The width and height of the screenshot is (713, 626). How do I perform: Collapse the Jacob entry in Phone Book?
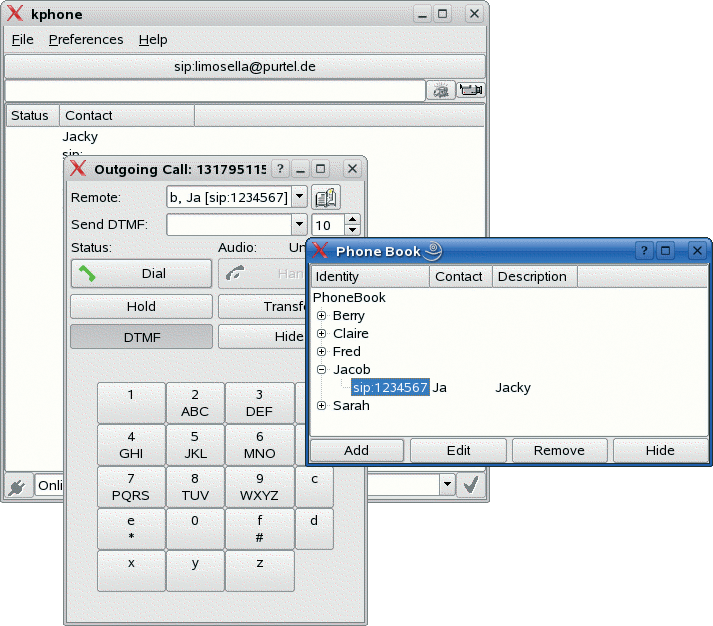(x=321, y=370)
